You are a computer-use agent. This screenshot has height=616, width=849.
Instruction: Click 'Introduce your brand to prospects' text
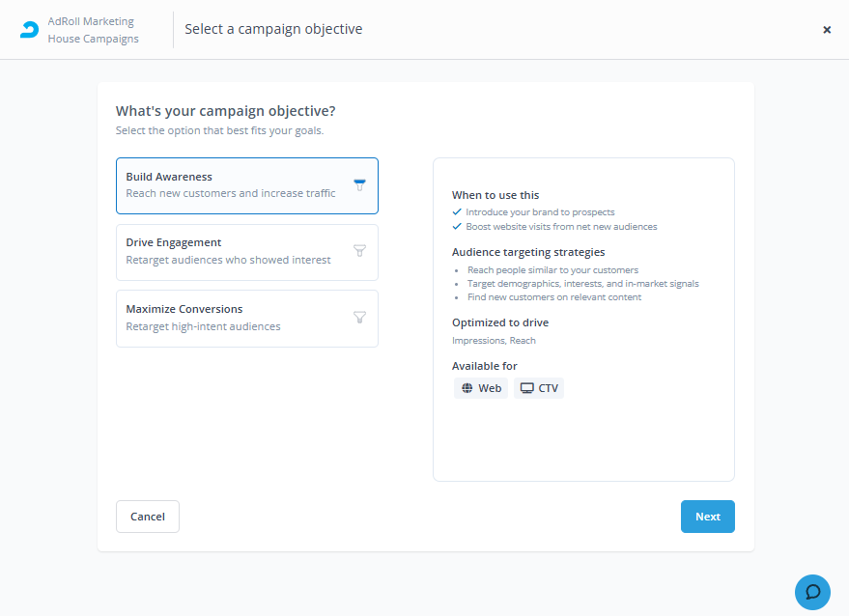tap(540, 212)
